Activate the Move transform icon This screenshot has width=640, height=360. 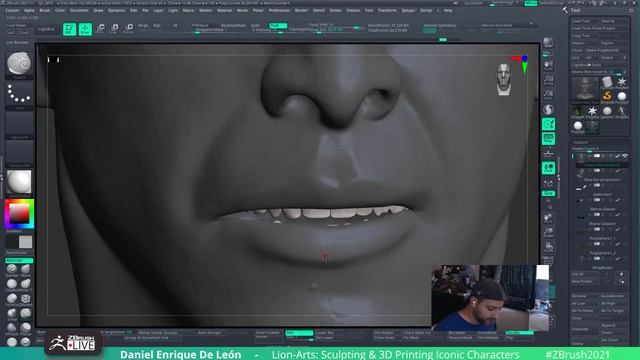coord(100,29)
